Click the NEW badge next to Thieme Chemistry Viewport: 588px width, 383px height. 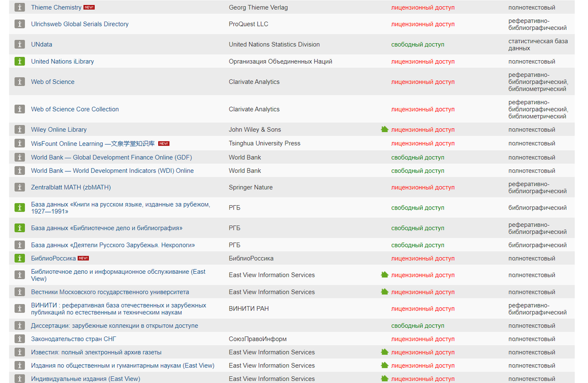89,7
